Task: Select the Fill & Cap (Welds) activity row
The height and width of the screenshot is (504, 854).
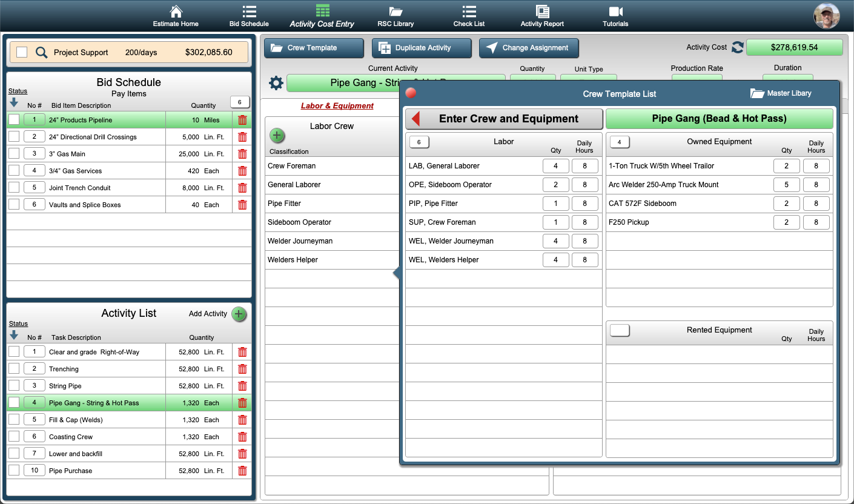Action: (129, 420)
